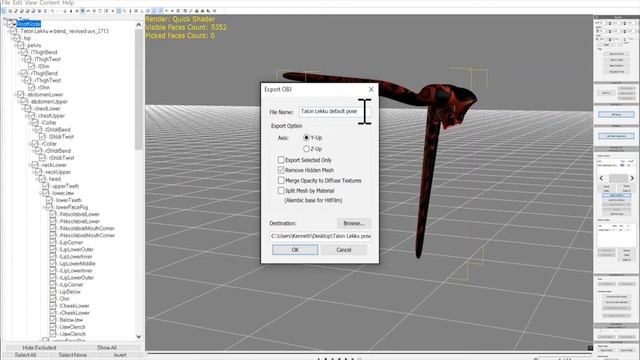This screenshot has width=640, height=360.
Task: Open the Content menu
Action: (49, 2)
